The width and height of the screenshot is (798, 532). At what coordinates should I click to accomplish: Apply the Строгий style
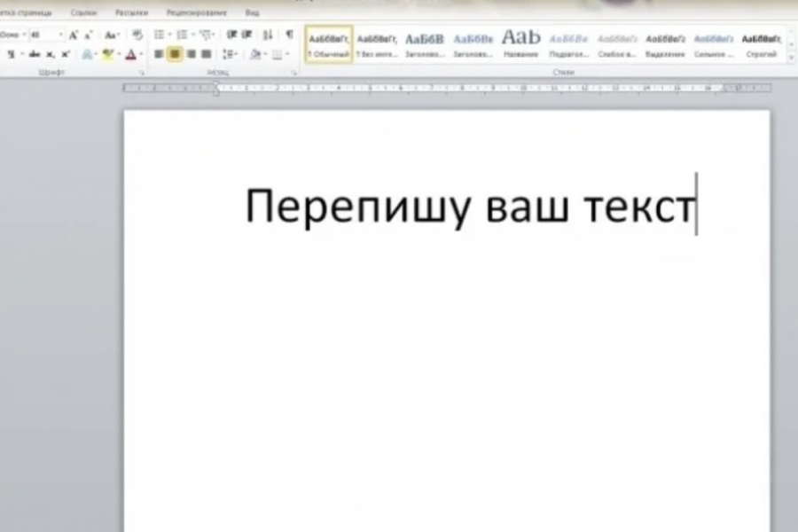click(762, 44)
